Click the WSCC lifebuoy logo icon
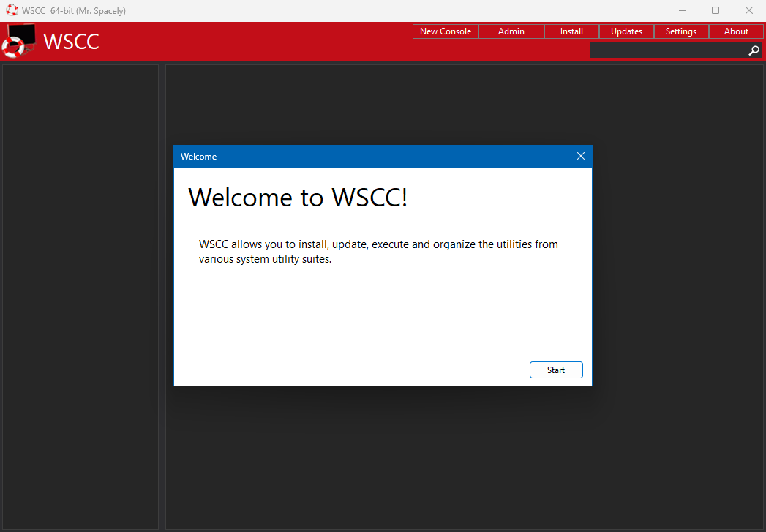766x532 pixels. coord(18,41)
